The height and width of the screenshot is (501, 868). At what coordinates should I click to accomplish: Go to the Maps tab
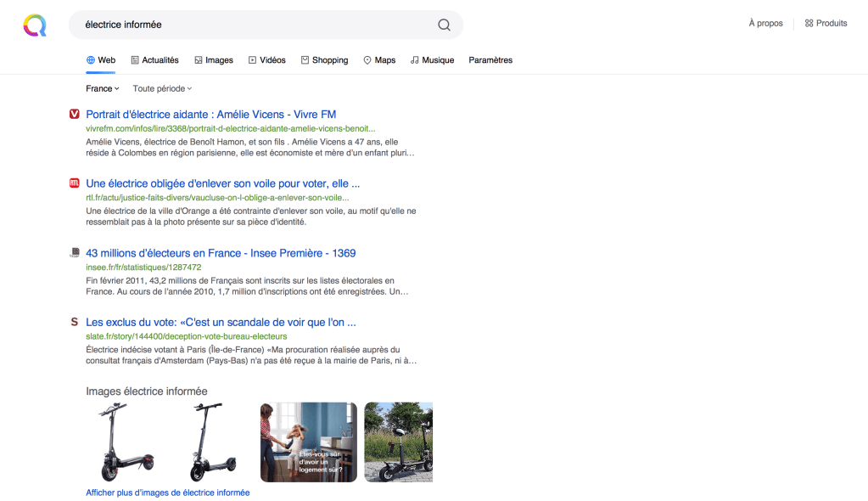coord(379,60)
